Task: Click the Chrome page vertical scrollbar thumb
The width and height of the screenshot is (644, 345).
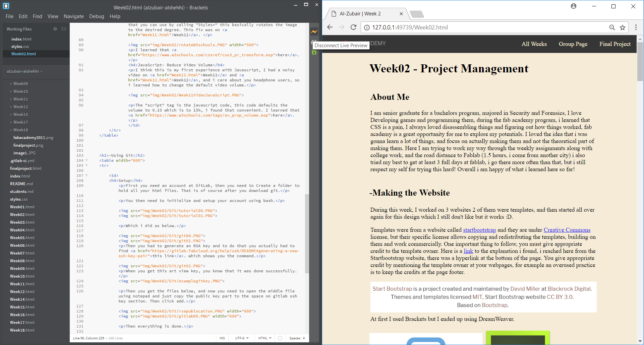Action: coord(640,61)
